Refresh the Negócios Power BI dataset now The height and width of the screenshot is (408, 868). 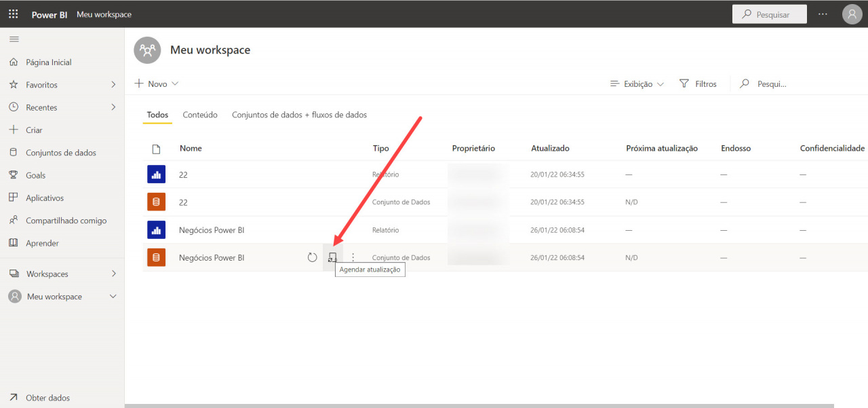[x=312, y=257]
